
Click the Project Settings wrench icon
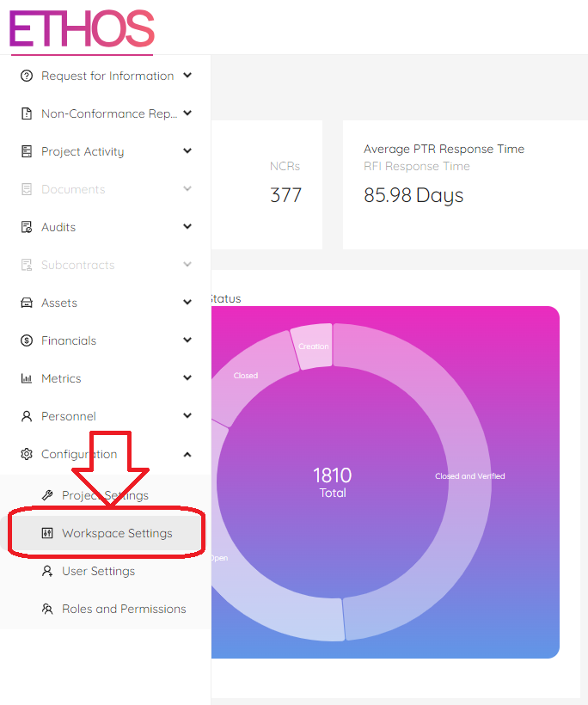pyautogui.click(x=47, y=495)
